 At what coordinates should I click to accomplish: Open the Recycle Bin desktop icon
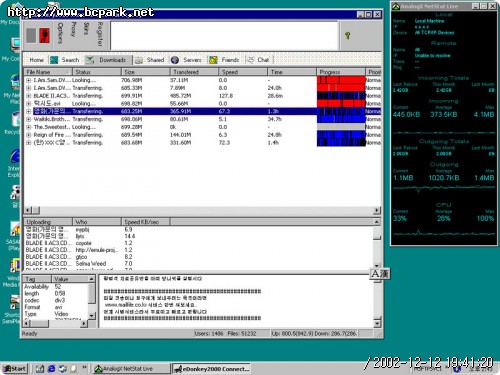[15, 119]
